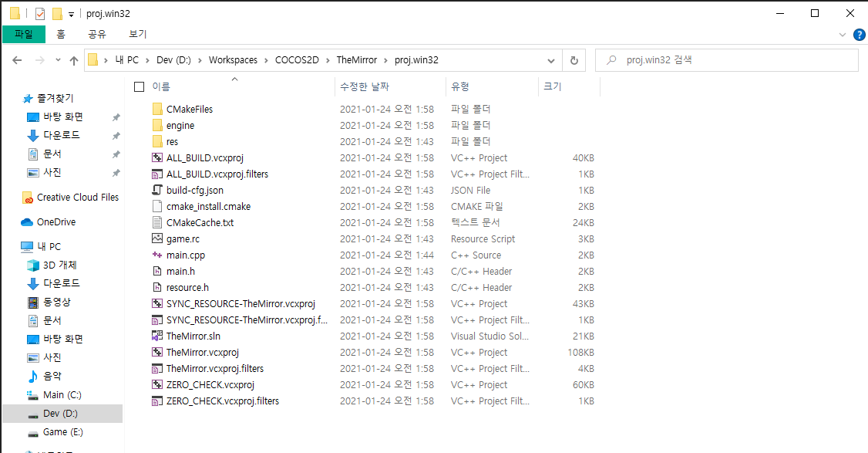Image resolution: width=868 pixels, height=453 pixels.
Task: Go up one folder level
Action: (74, 60)
